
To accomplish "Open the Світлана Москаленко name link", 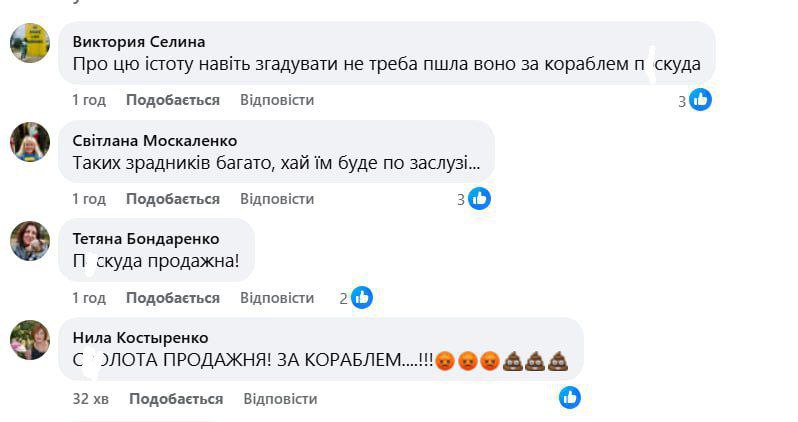I will click(155, 141).
